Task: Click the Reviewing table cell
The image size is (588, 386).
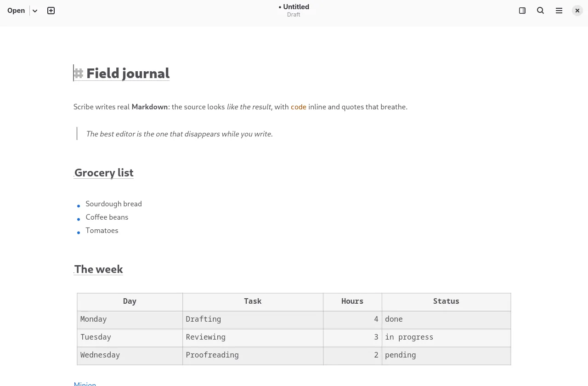Action: 253,337
